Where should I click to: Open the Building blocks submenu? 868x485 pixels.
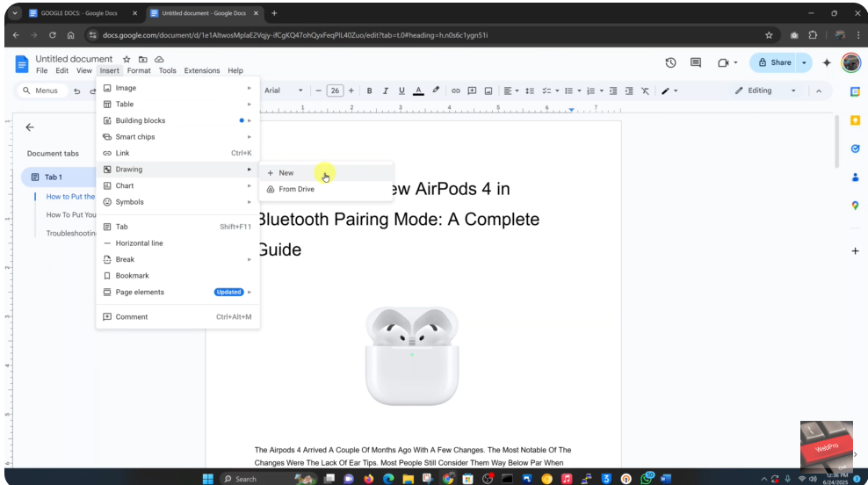(177, 120)
